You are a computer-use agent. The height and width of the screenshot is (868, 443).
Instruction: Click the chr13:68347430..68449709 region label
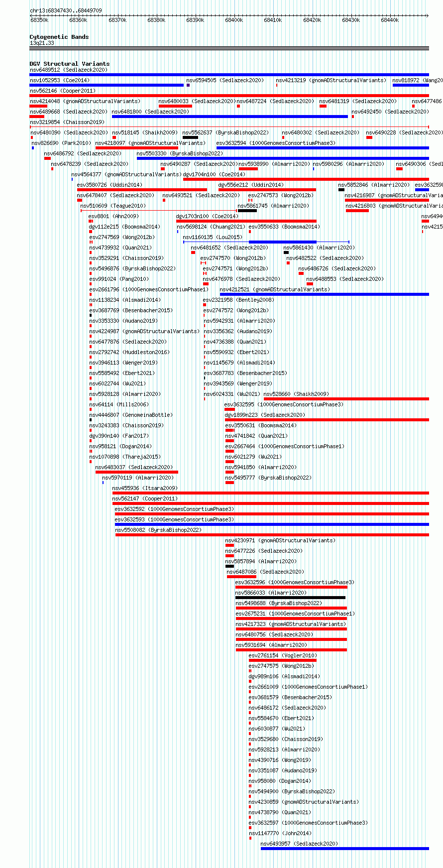point(66,10)
